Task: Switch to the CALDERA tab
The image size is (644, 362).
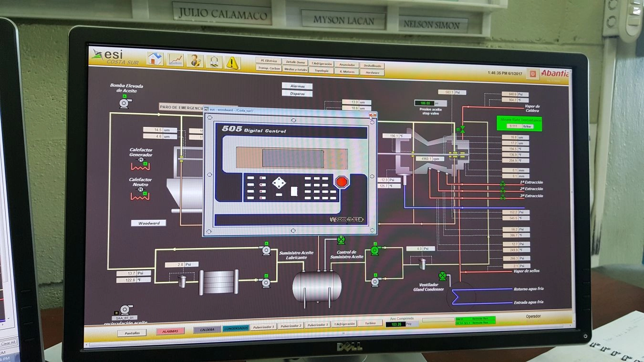Action: (x=207, y=329)
